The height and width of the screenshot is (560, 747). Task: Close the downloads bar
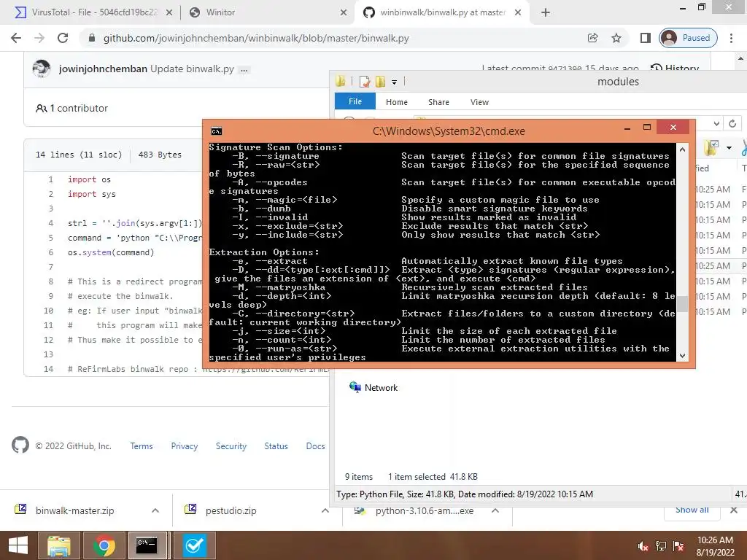coord(734,510)
